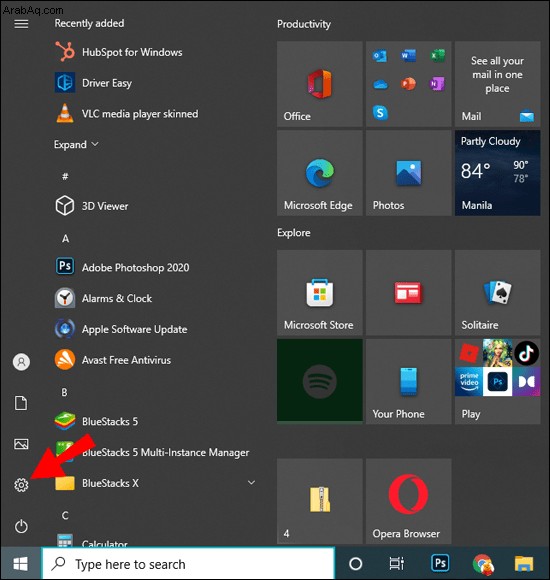Launch the Spotify tile

pyautogui.click(x=320, y=381)
